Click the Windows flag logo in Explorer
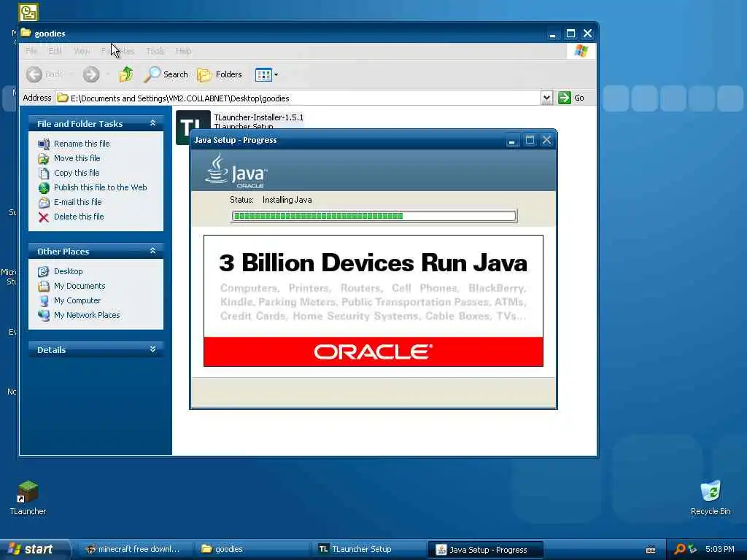Screen dimensions: 747x560 581,51
